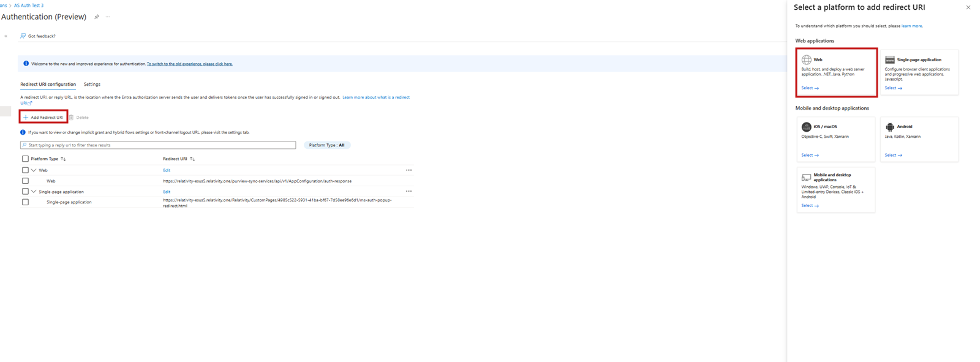980x362 pixels.
Task: Click the reply URL filter input field
Action: [x=158, y=145]
